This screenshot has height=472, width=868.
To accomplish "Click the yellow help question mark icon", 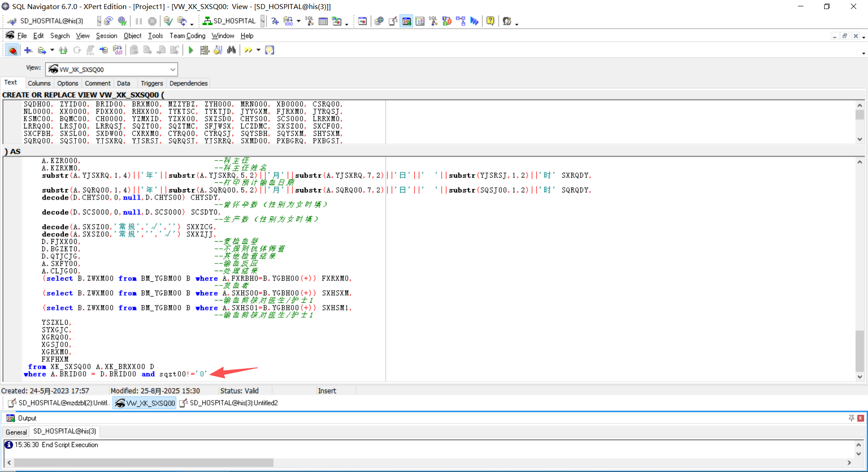I will click(x=490, y=21).
